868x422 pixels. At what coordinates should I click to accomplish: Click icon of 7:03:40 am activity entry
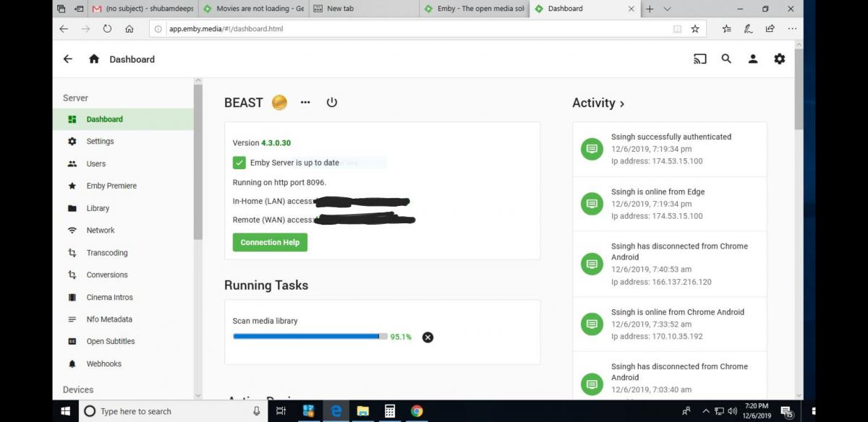tap(592, 384)
